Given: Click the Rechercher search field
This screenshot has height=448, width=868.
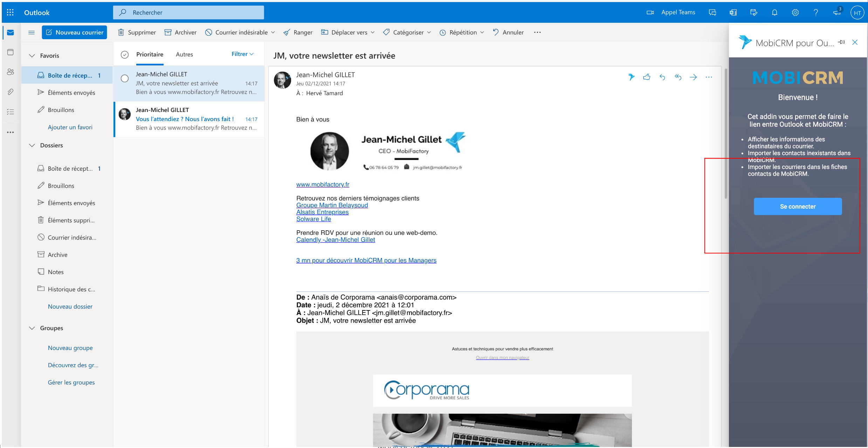Looking at the screenshot, I should pos(188,13).
